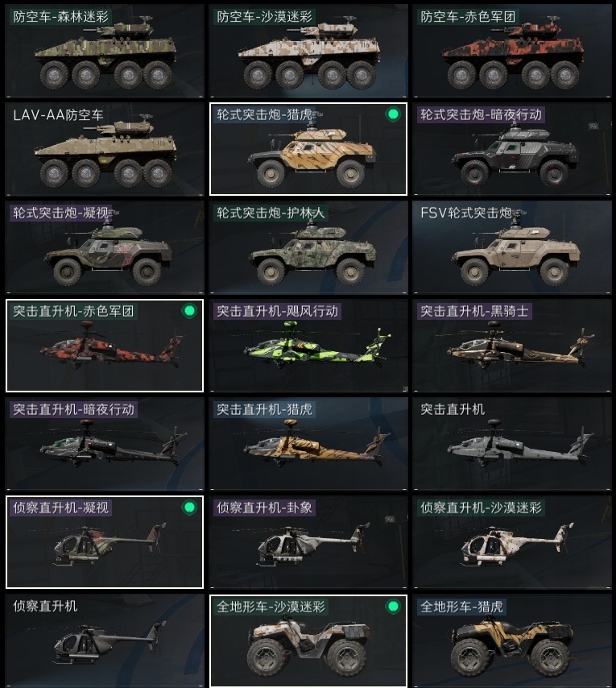Select the default 突击直升机 card
The image size is (616, 688).
click(512, 444)
